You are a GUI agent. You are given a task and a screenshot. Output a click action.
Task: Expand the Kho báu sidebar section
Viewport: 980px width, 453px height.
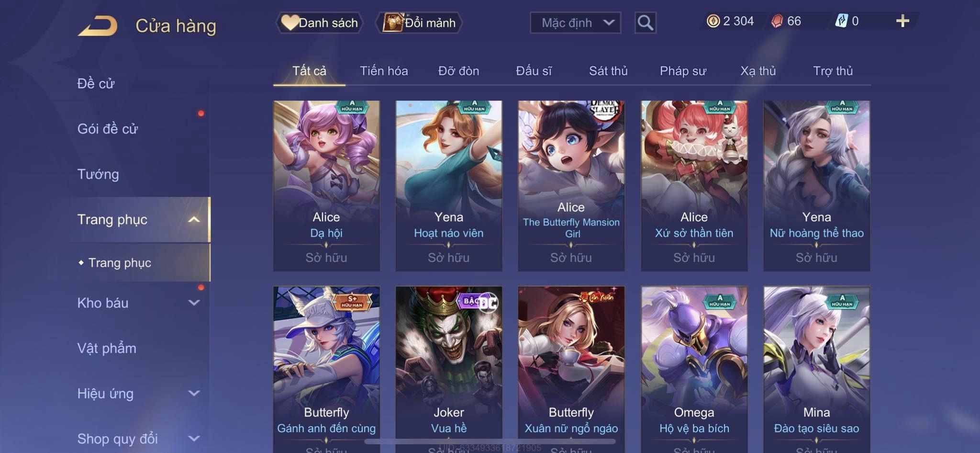(194, 303)
